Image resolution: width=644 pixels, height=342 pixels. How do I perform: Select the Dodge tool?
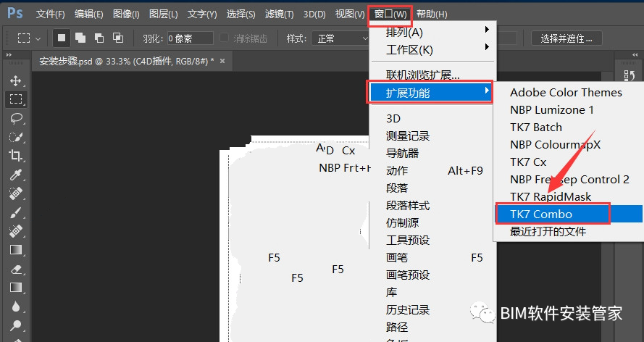16,325
